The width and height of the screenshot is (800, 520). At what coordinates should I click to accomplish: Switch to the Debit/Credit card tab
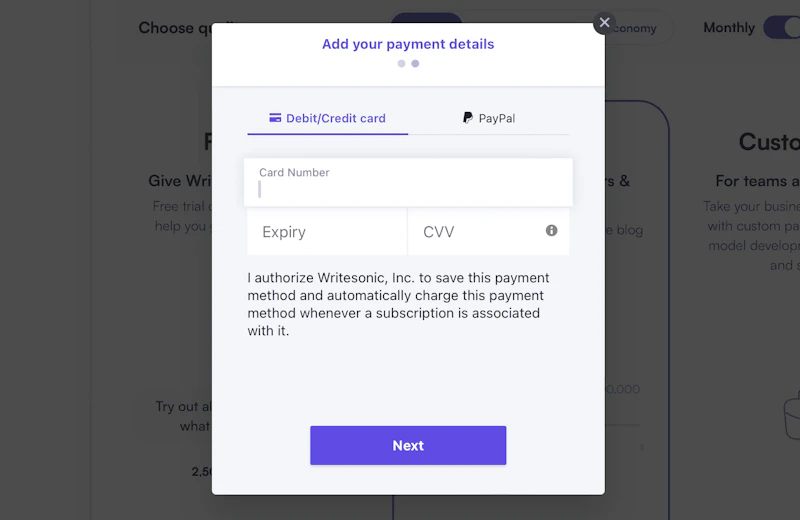pyautogui.click(x=328, y=118)
